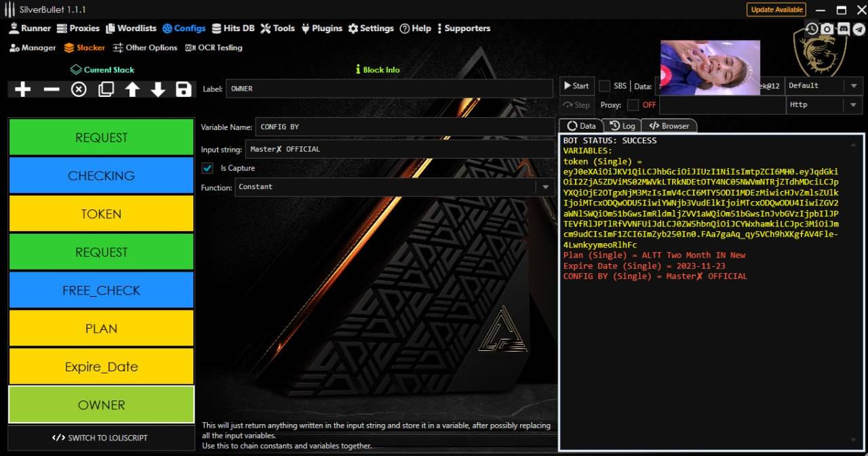Show the Browser output tab

[x=669, y=126]
